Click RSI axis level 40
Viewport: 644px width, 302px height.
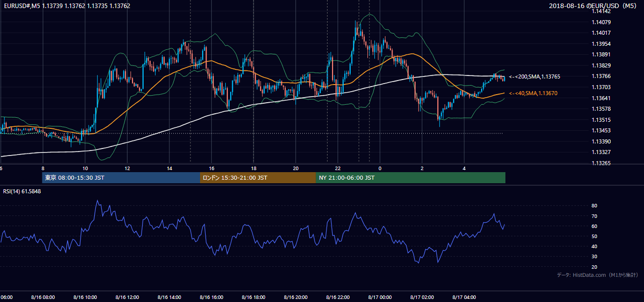click(594, 246)
